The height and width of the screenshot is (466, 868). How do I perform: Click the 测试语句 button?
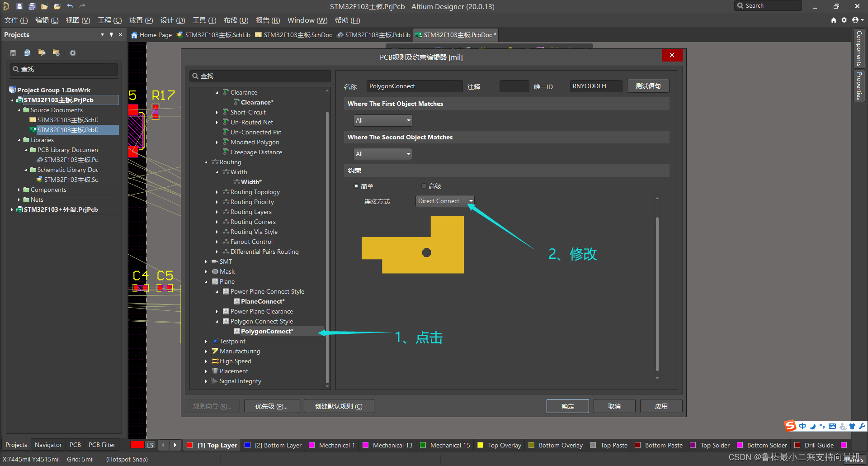pos(648,86)
